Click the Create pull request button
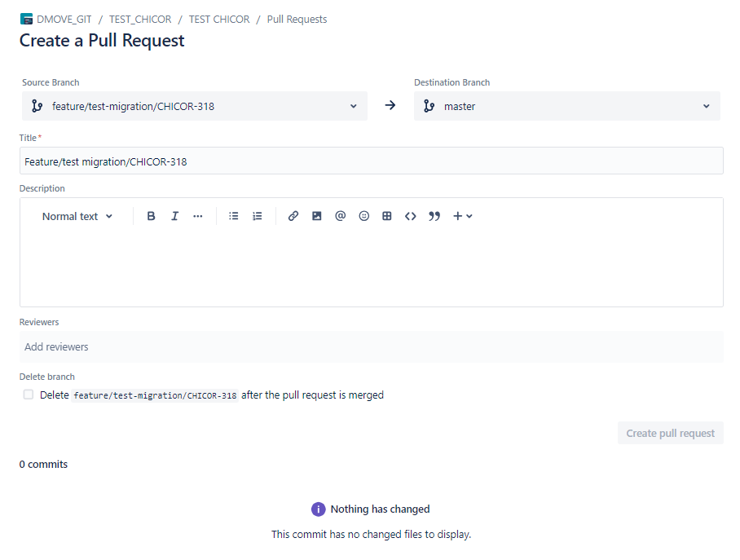The height and width of the screenshot is (560, 740). pyautogui.click(x=670, y=433)
